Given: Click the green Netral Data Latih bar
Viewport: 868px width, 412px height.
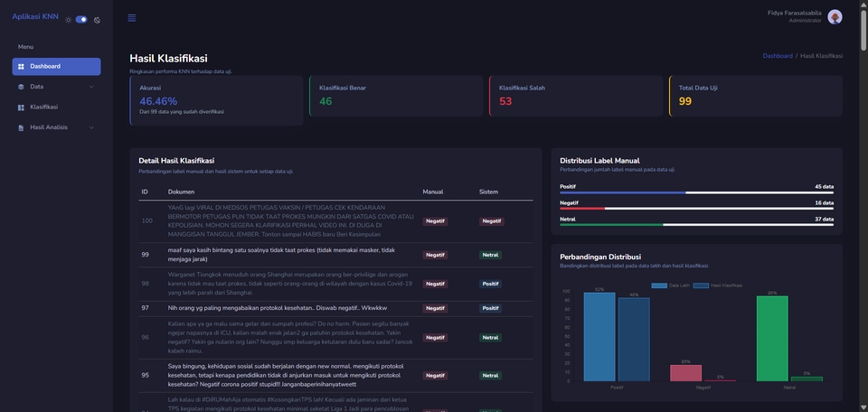Looking at the screenshot, I should pos(772,338).
